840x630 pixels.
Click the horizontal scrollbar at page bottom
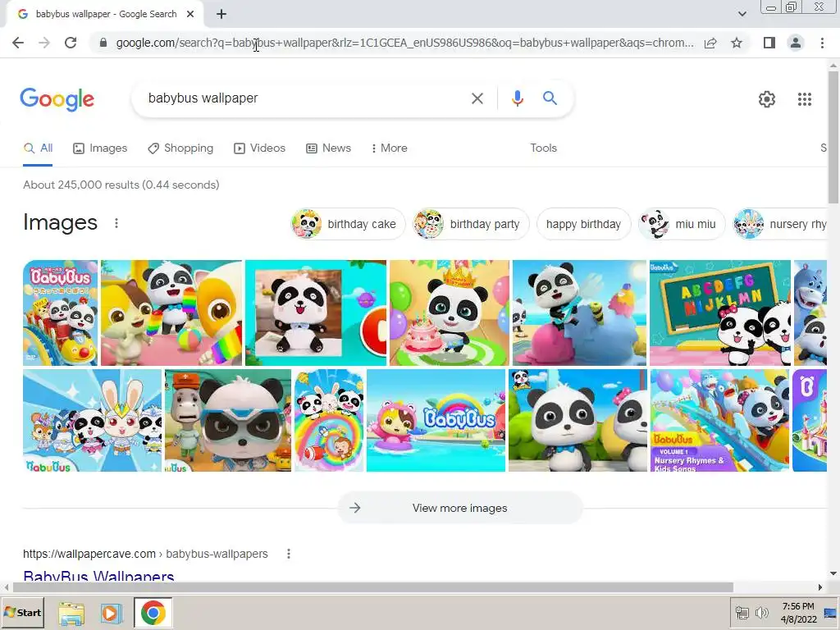tap(372, 587)
